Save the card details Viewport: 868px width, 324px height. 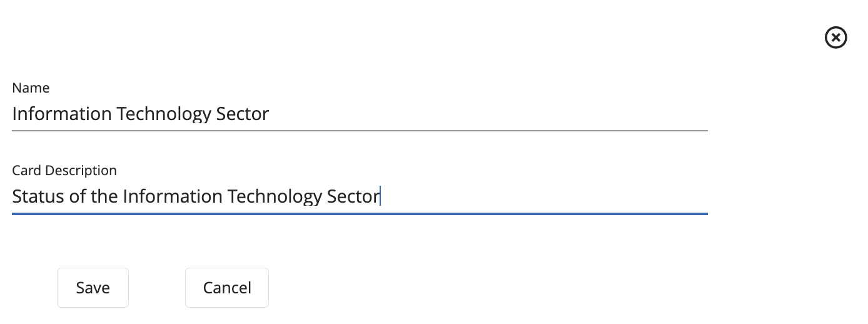93,288
